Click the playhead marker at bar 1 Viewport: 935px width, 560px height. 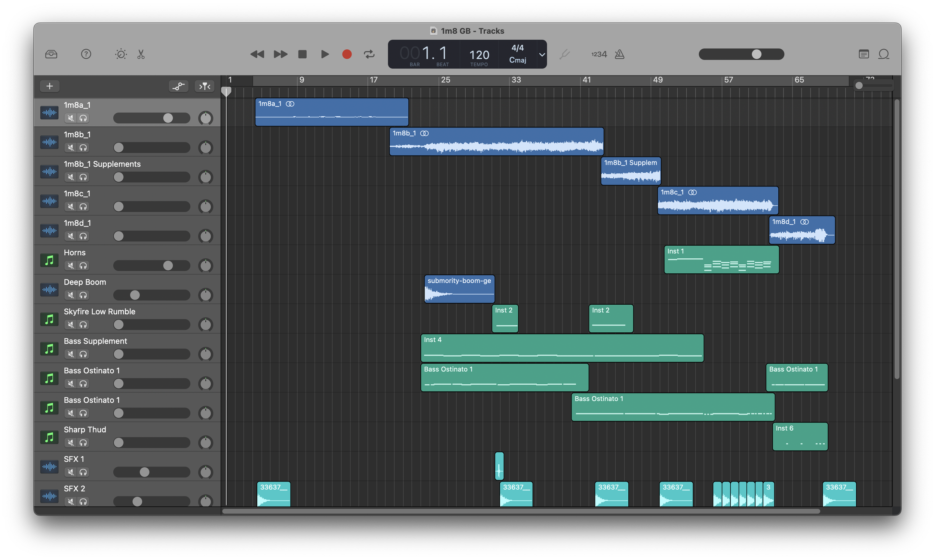226,91
